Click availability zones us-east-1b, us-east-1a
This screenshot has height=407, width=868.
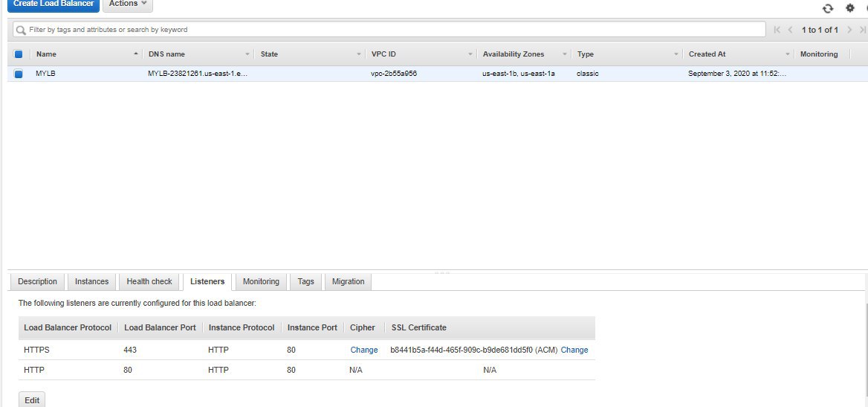(519, 73)
